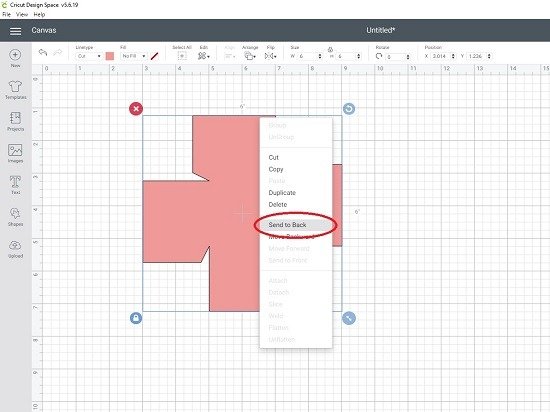Viewport: 550px width, 412px height.
Task: Adjust the Rotate stepper arrows
Action: pos(408,56)
